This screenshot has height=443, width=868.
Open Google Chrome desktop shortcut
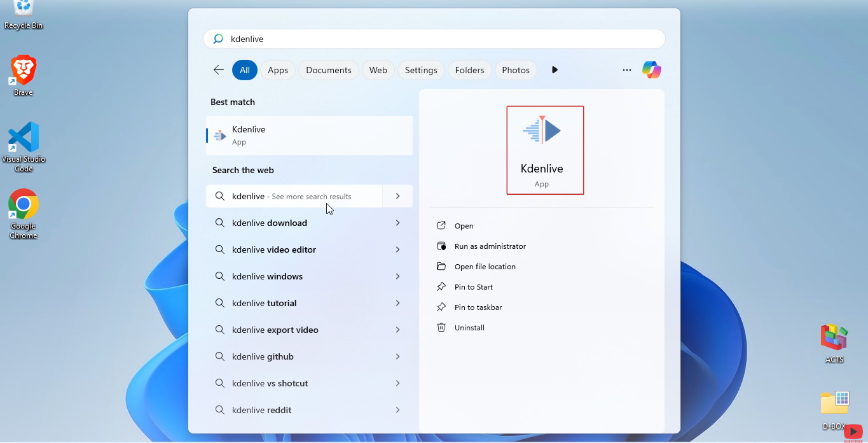pos(24,213)
